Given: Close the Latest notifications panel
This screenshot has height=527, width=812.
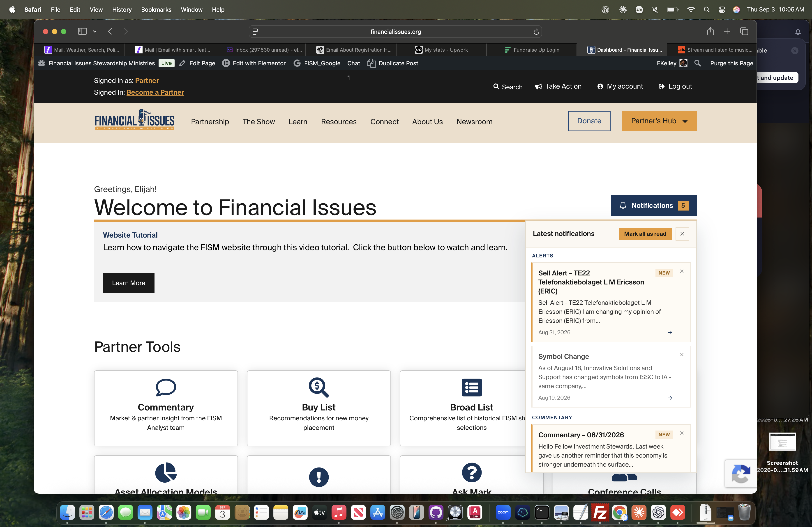Looking at the screenshot, I should pos(682,234).
